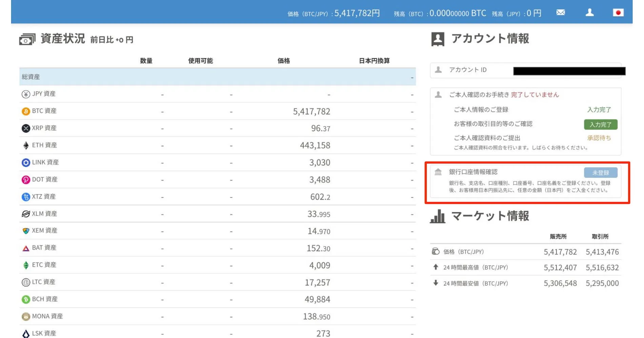Screen dimensions: 644x338
Task: Click the ETH asset icon
Action: pyautogui.click(x=25, y=145)
